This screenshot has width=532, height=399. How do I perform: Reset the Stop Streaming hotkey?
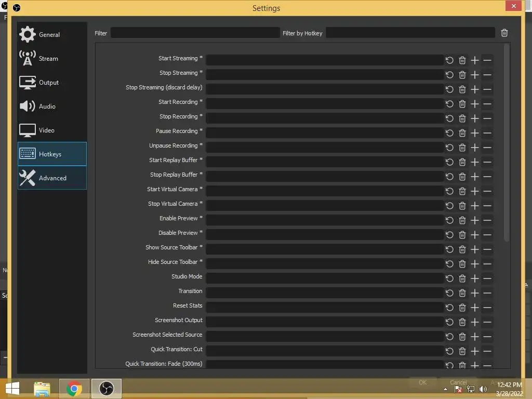pyautogui.click(x=449, y=75)
